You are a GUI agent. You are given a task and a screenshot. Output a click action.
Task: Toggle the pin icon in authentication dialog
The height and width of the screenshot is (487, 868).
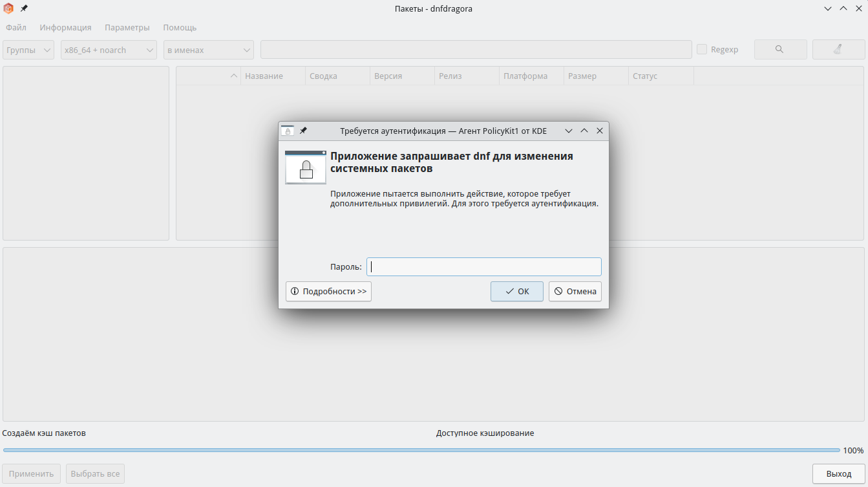coord(303,131)
